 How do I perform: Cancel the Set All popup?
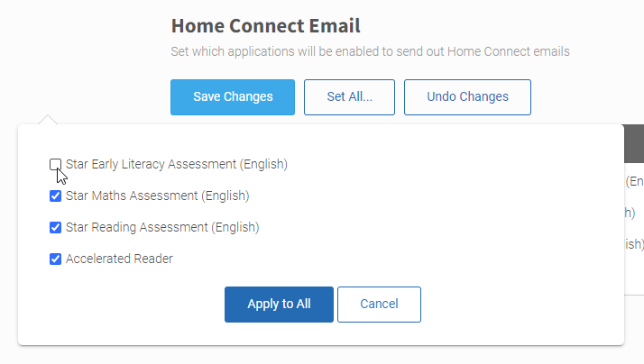[x=379, y=305]
